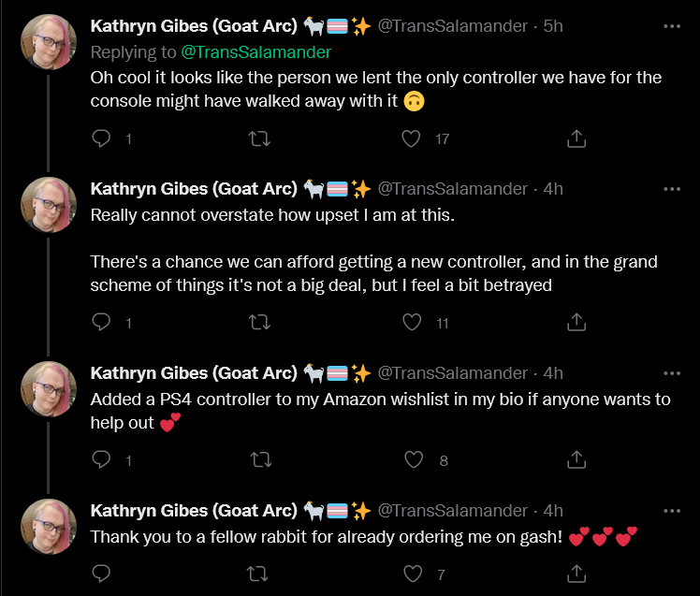Open Kathryn Gibes' avatar on the last tweet

[x=49, y=527]
